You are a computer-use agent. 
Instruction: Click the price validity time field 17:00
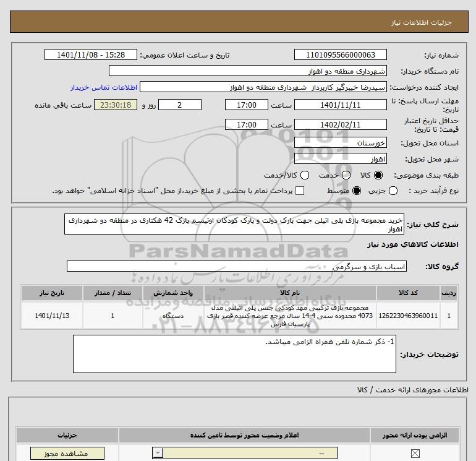(x=247, y=124)
